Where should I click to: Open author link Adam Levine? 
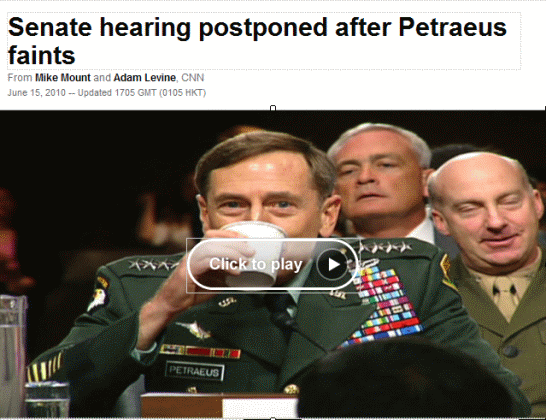click(145, 77)
